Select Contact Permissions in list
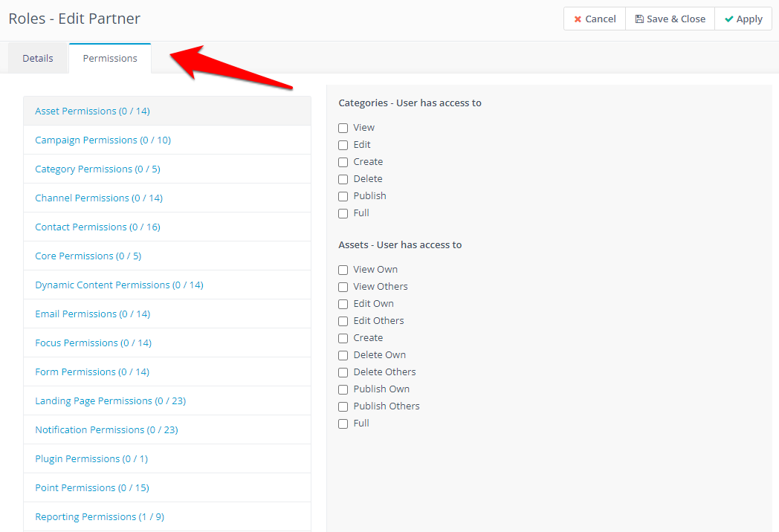The width and height of the screenshot is (779, 532). [x=97, y=227]
